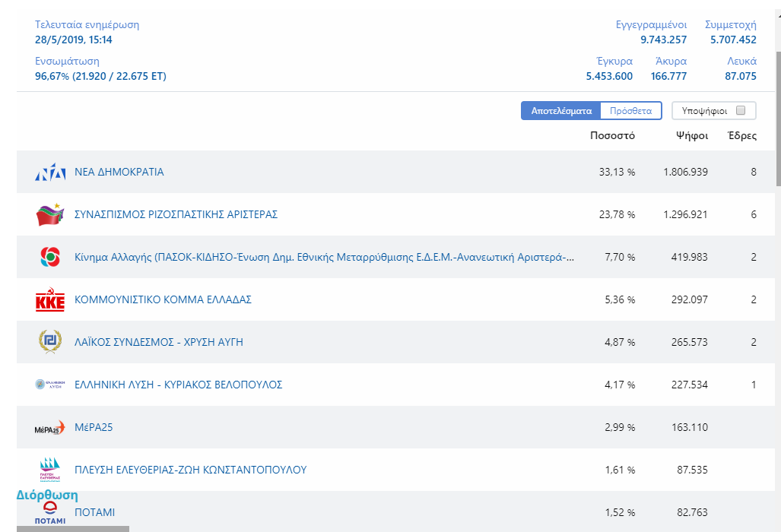
Task: Click the Elliniki Lysi party logo
Action: tap(50, 385)
